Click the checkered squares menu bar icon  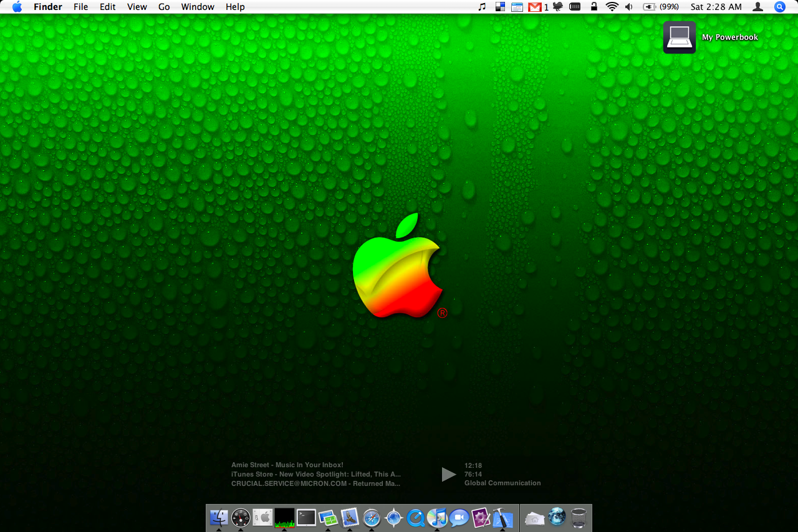tap(500, 7)
